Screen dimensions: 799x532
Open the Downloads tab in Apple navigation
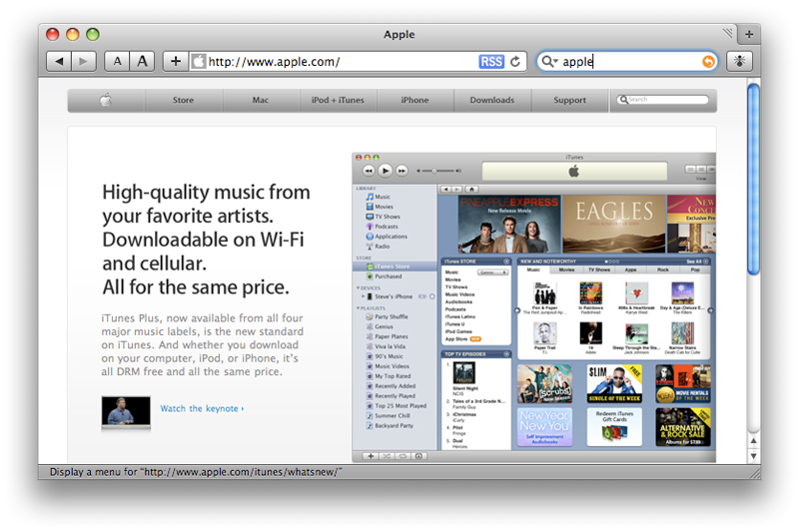coord(492,100)
